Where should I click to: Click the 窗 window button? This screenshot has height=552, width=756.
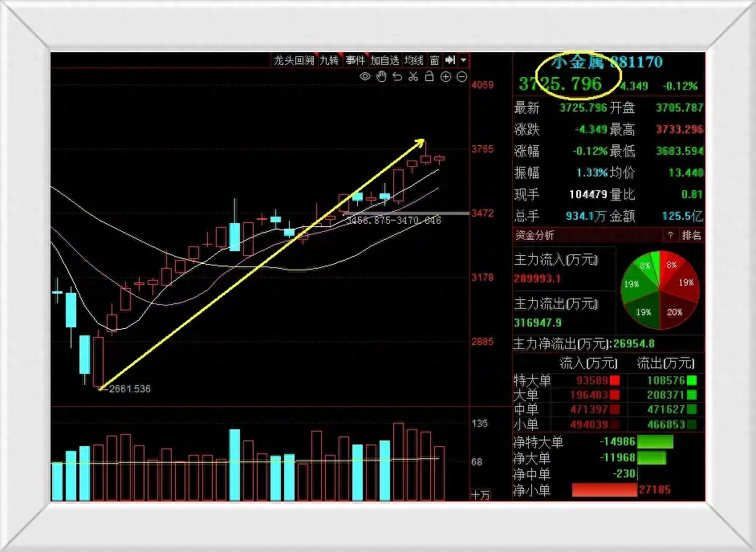coord(434,60)
